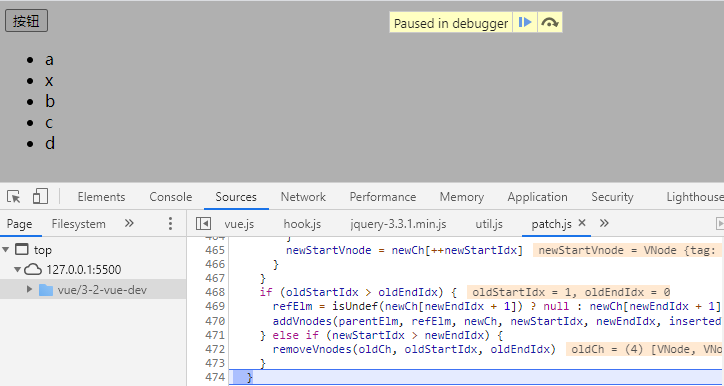This screenshot has height=386, width=724.
Task: Open the Application tab
Action: pos(537,197)
